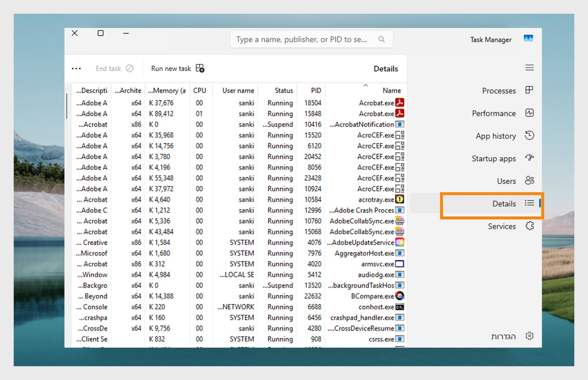Click the magnifier icon in search box
Image resolution: width=588 pixels, height=380 pixels.
pyautogui.click(x=381, y=39)
